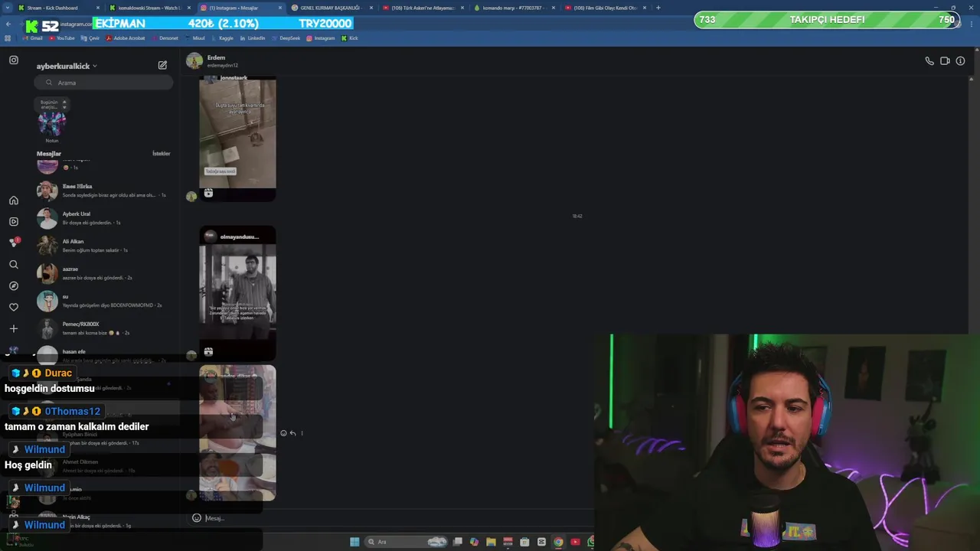The image size is (980, 551).
Task: Open the bookmarks apps grid icon
Action: tap(8, 38)
